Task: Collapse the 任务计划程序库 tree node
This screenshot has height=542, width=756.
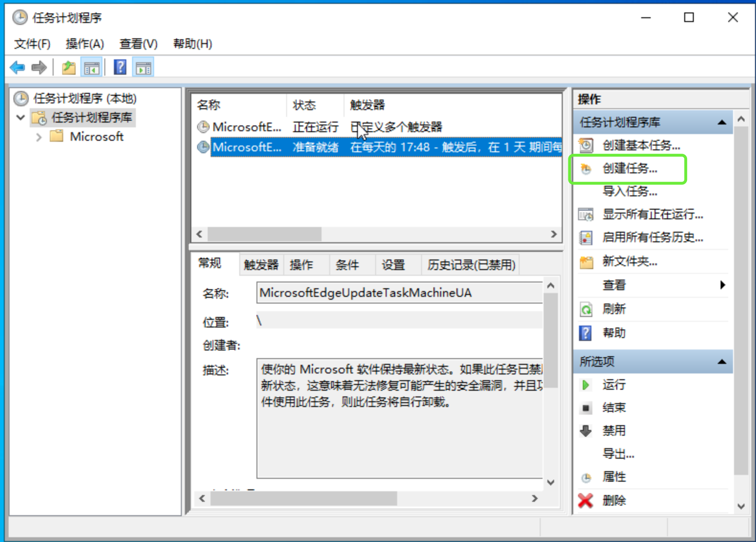Action: click(21, 118)
